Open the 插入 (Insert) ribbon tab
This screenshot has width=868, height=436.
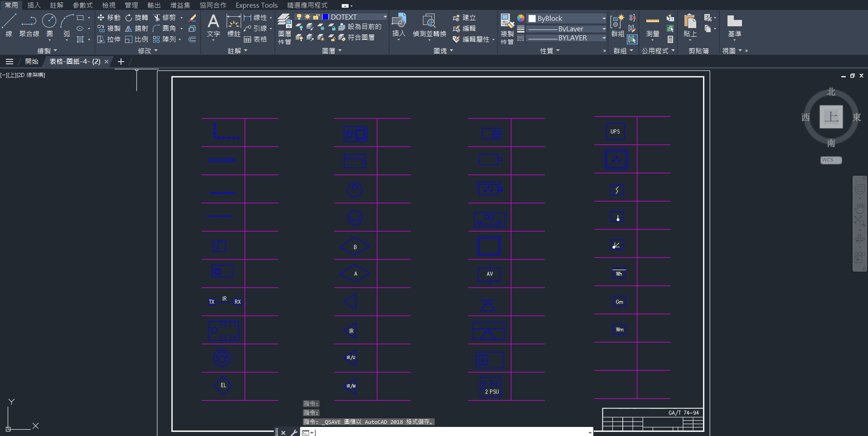pyautogui.click(x=34, y=5)
